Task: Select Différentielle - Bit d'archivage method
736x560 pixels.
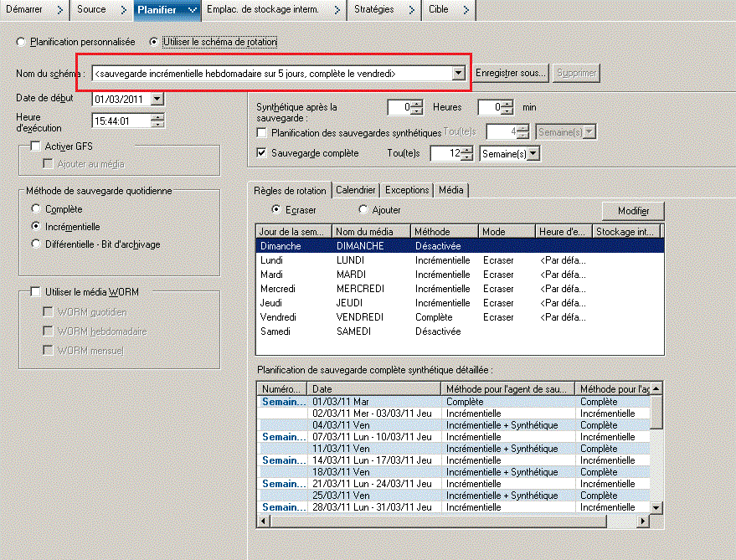Action: [35, 244]
